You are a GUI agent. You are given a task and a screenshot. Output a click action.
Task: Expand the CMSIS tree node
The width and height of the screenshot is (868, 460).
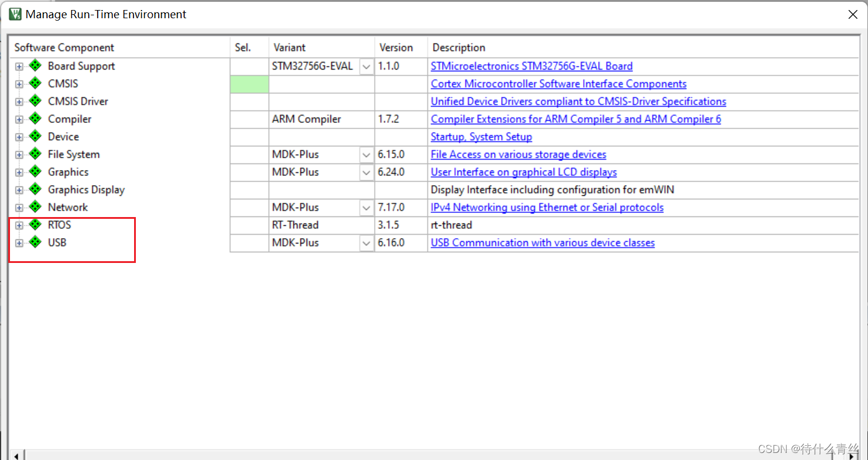point(19,84)
